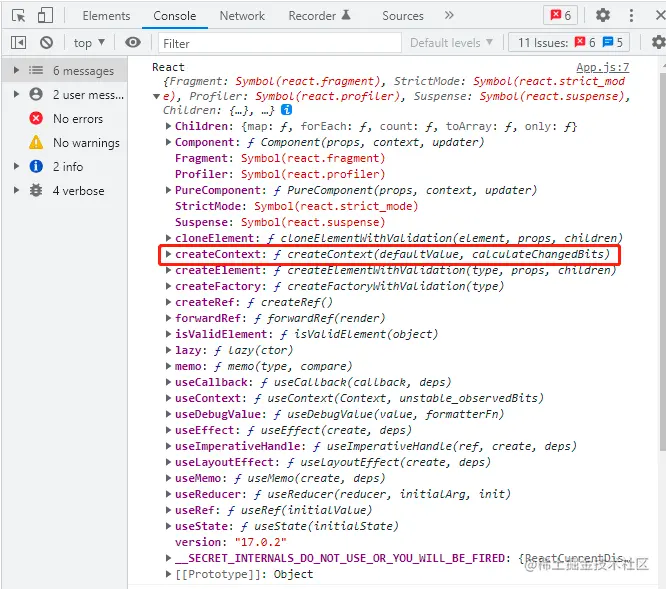Expand the forwardRef property
The width and height of the screenshot is (666, 589).
(168, 318)
